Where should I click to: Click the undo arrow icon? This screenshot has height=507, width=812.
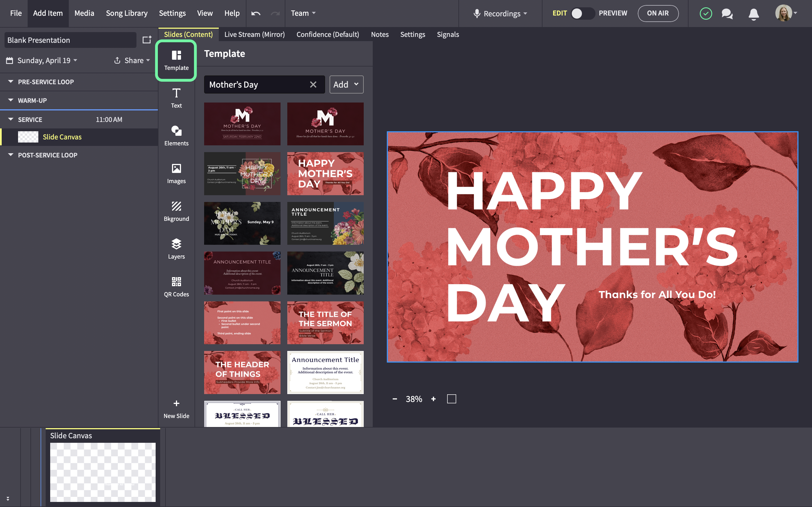point(256,14)
